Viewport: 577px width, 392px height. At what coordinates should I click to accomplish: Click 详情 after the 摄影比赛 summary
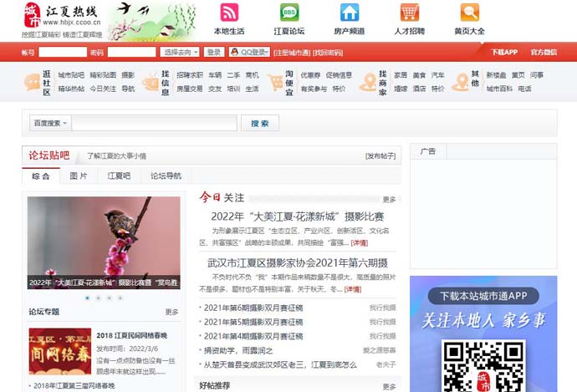click(x=360, y=243)
